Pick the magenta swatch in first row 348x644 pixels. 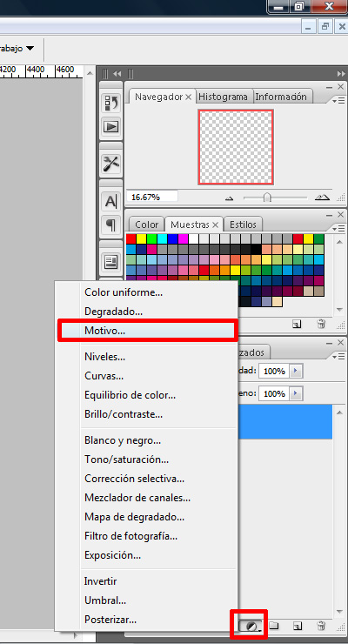183,239
